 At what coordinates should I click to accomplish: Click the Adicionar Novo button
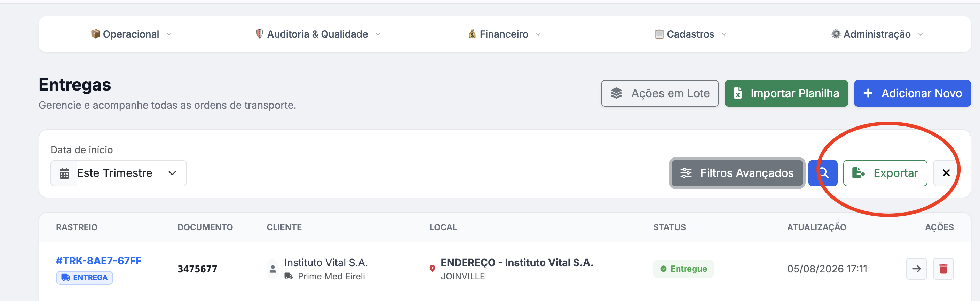click(912, 93)
